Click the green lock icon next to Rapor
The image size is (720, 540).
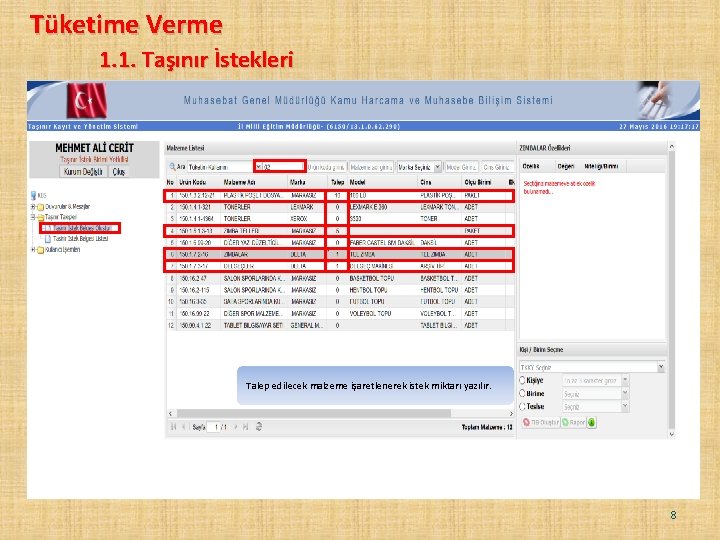coord(591,422)
